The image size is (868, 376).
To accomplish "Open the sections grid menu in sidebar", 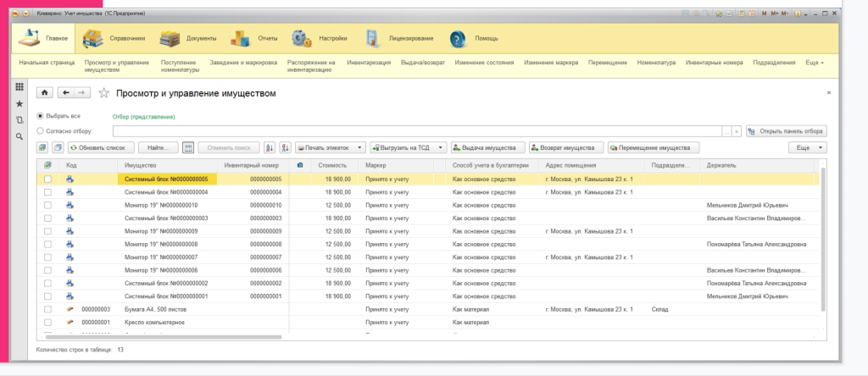I will (19, 87).
